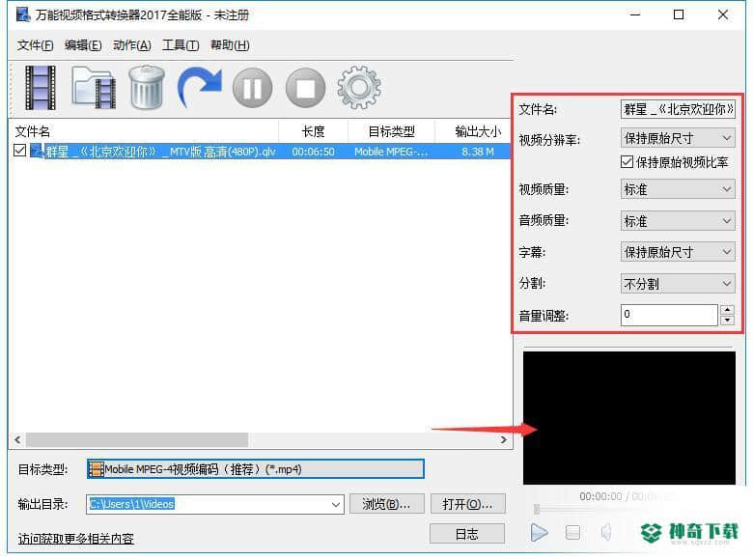Image resolution: width=753 pixels, height=560 pixels.
Task: Click the add video filmstrip icon
Action: click(x=41, y=88)
